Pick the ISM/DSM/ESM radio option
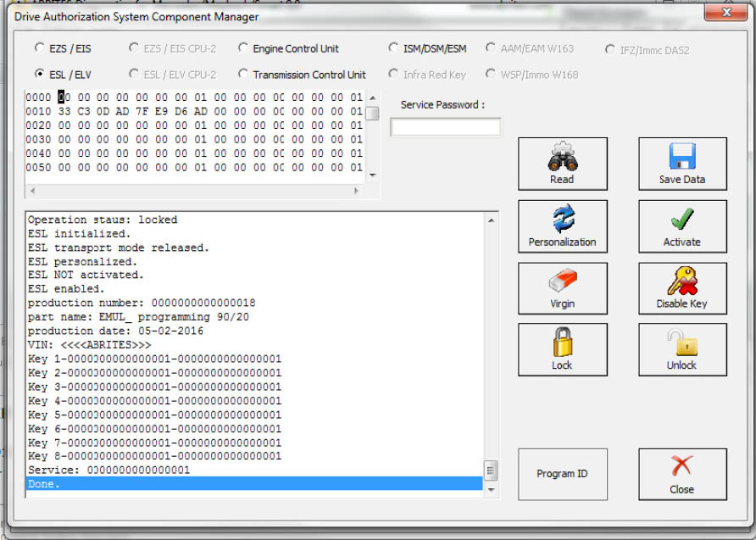756x540 pixels. tap(394, 49)
